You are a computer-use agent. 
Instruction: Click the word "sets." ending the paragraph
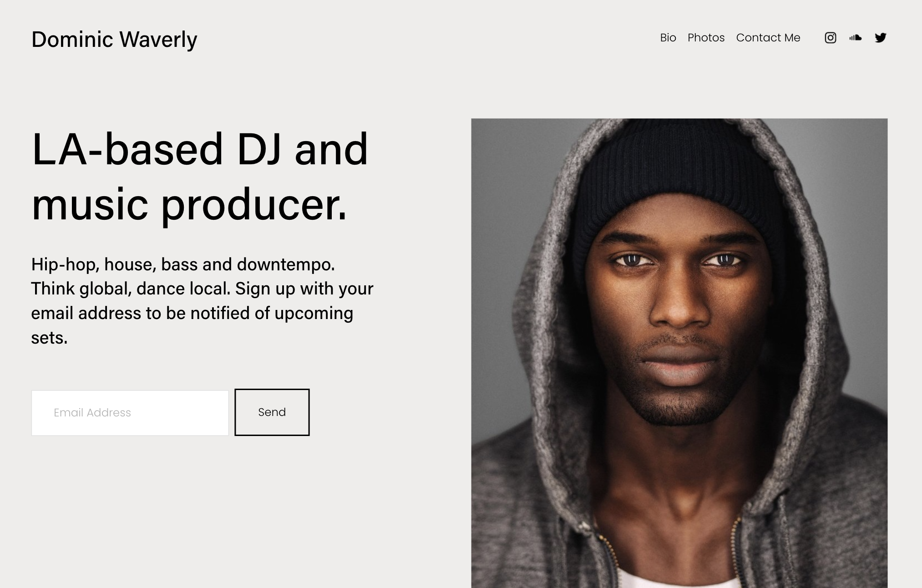49,338
